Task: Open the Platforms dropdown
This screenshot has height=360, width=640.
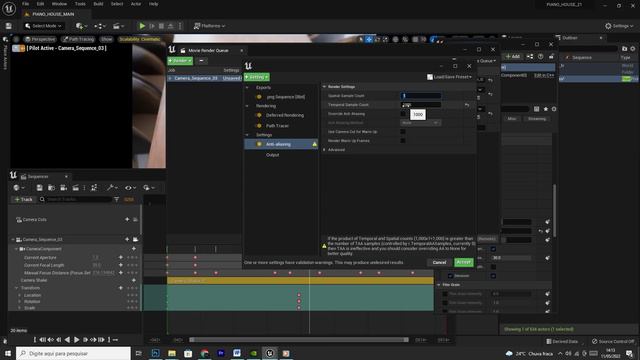Action: pyautogui.click(x=209, y=26)
